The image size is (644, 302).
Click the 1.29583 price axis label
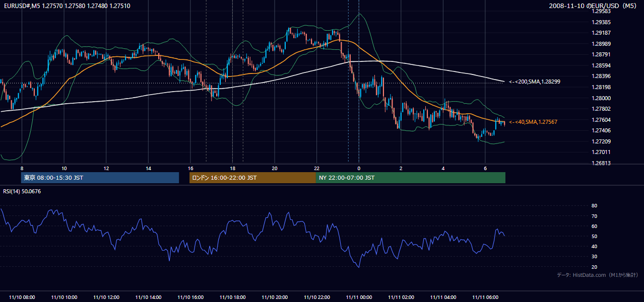coord(601,11)
